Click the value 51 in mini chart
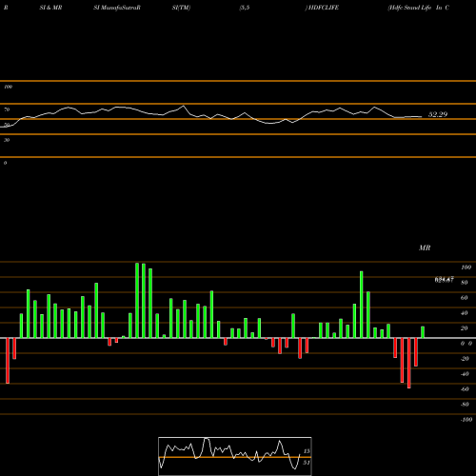This screenshot has width=476, height=476. [307, 463]
